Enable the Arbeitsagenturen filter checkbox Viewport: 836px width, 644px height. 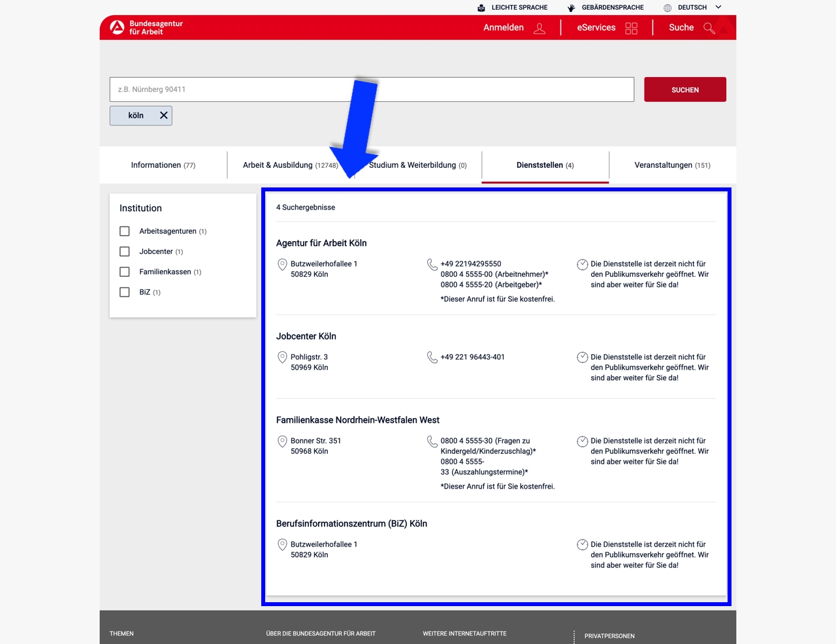(x=125, y=231)
